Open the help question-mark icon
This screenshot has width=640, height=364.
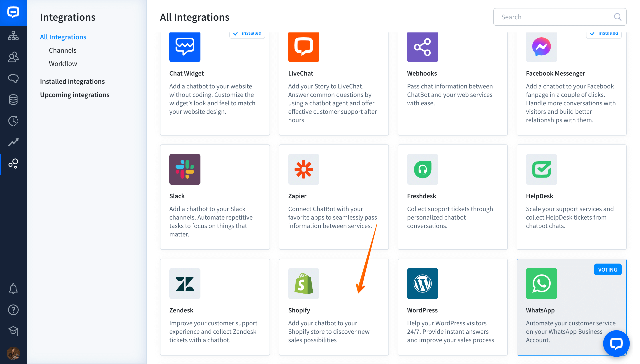click(x=13, y=310)
